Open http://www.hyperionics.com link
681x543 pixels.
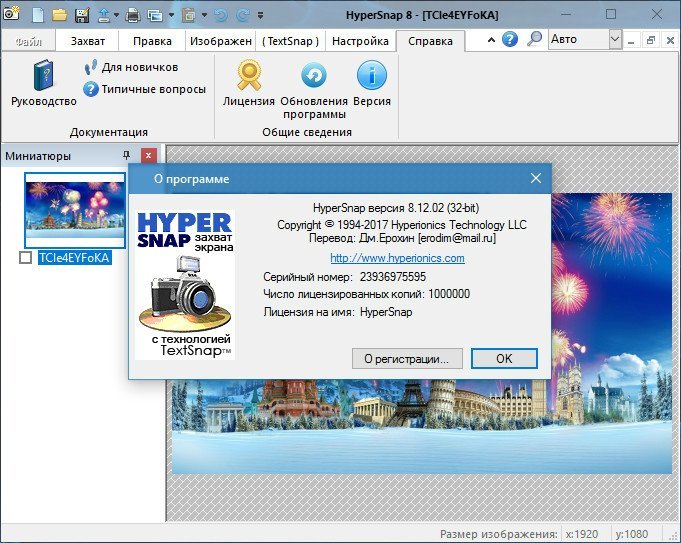397,258
